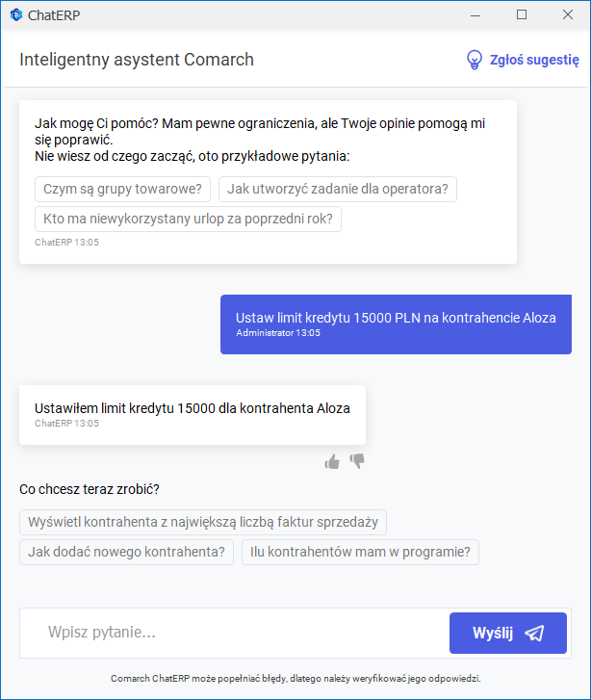Click the ChatERP logo in title bar
The width and height of the screenshot is (591, 700).
tap(15, 14)
